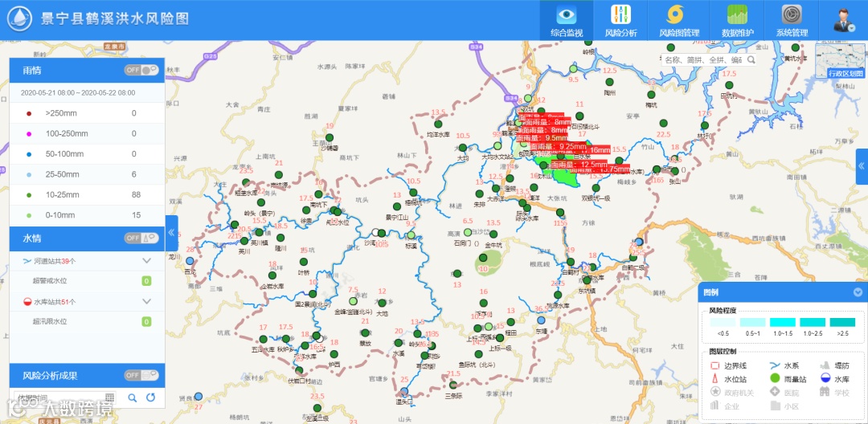Toggle the 雨量站 layer
Screen dimensions: 868x424
pyautogui.click(x=788, y=379)
